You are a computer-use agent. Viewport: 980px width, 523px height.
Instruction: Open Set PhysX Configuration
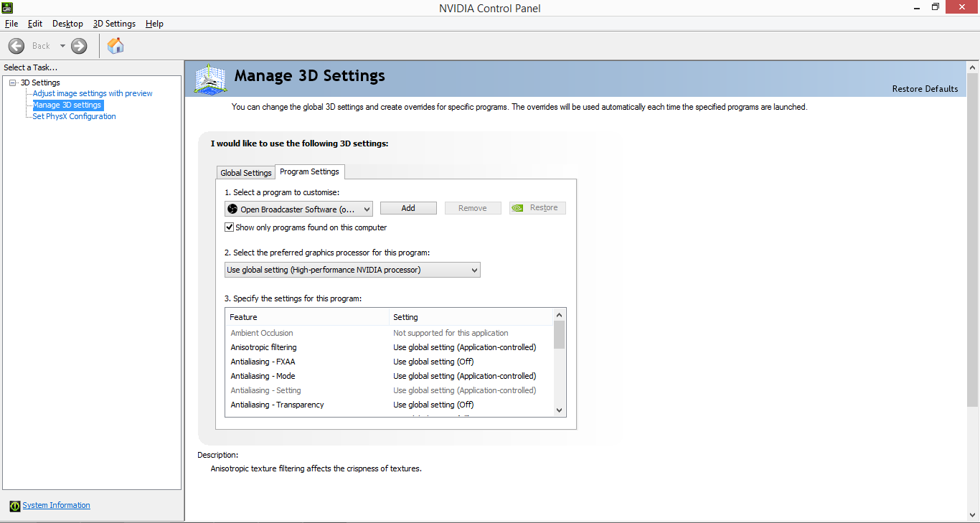tap(74, 116)
